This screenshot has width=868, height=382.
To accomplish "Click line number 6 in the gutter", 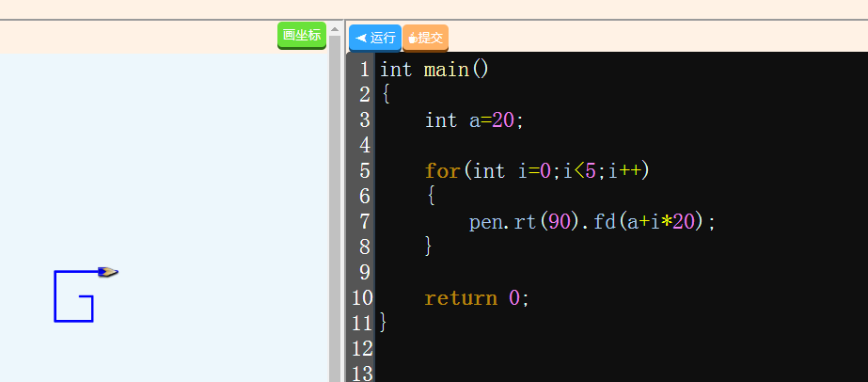I will coord(364,197).
